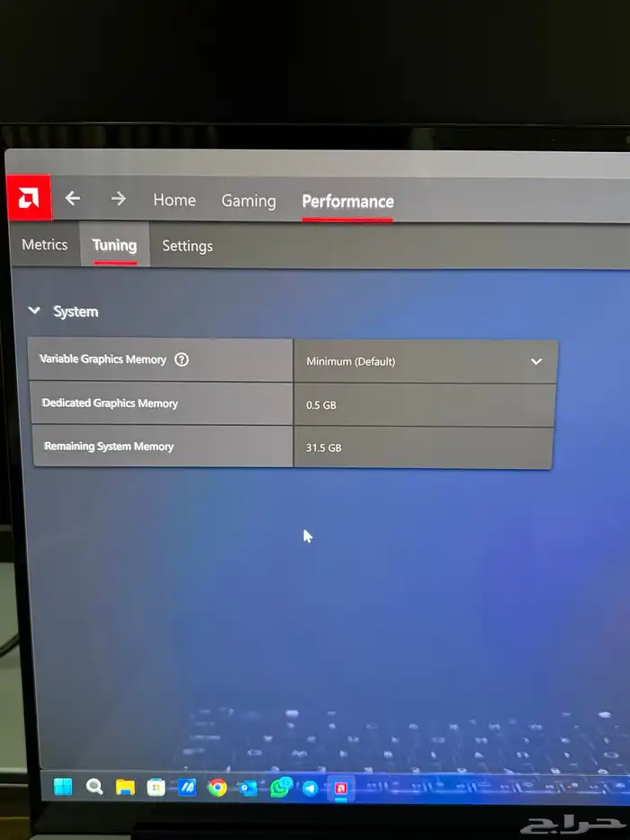Screen dimensions: 630x840
Task: Click the AMD Software taskbar icon
Action: pyautogui.click(x=341, y=789)
